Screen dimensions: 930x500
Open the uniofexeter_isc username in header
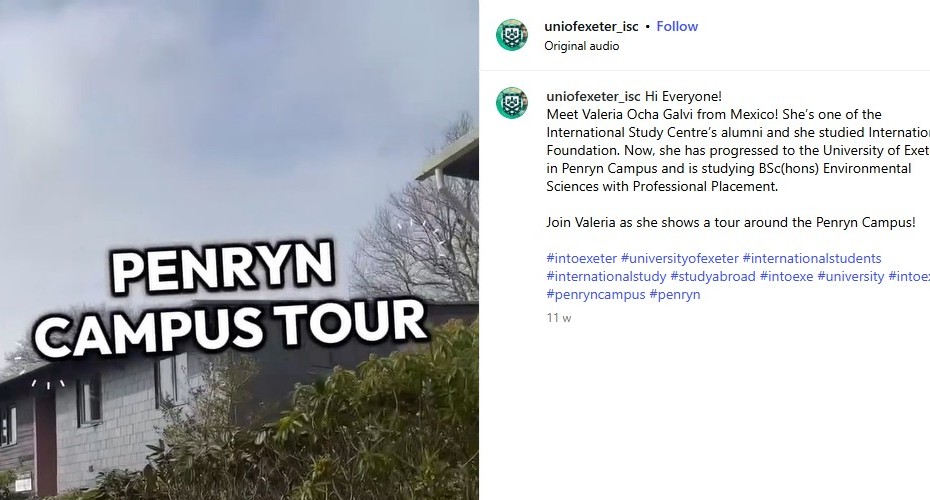pyautogui.click(x=591, y=27)
